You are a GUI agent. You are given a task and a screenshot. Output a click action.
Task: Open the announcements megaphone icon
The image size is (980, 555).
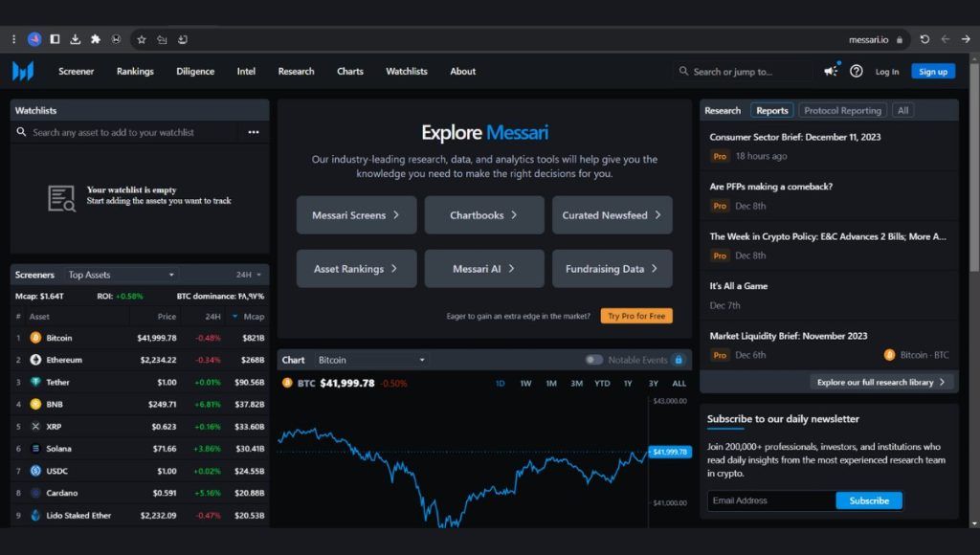pos(831,71)
